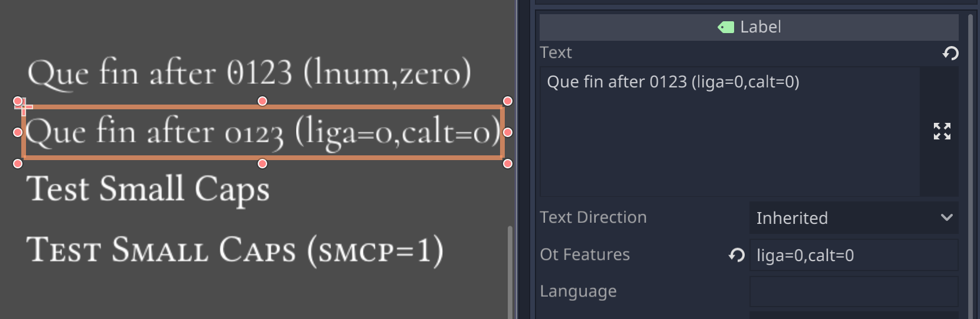Click the top-right selection handle
980x319 pixels.
click(x=507, y=101)
